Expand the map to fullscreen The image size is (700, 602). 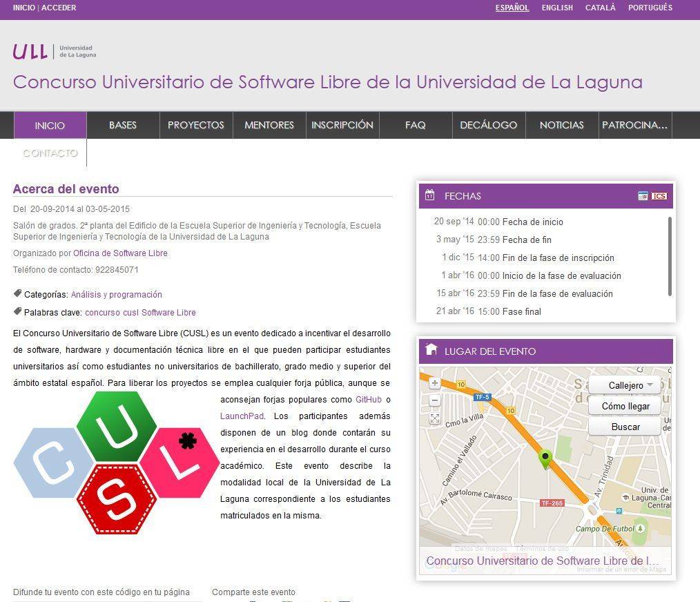coord(434,418)
